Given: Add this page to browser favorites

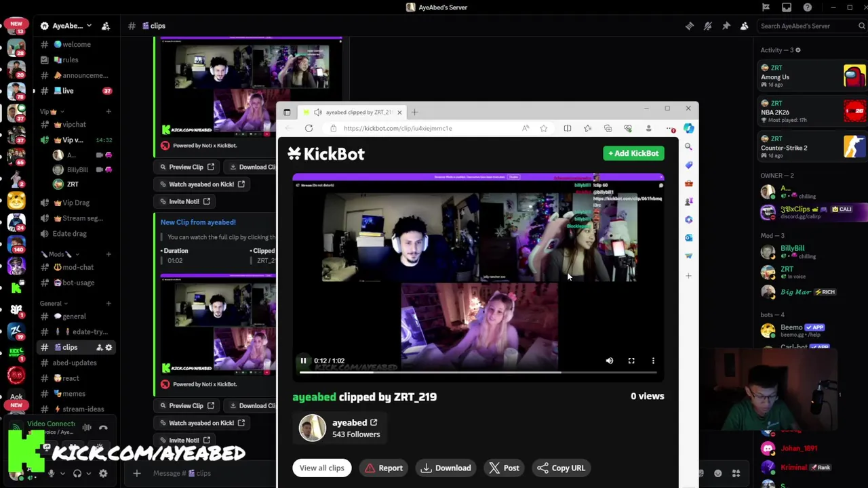Looking at the screenshot, I should point(543,128).
